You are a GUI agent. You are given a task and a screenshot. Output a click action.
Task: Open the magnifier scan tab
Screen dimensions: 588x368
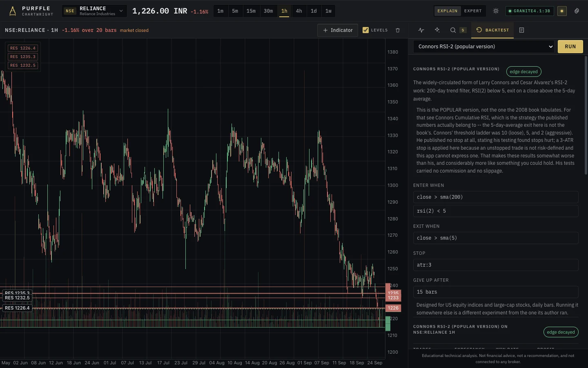(x=453, y=30)
